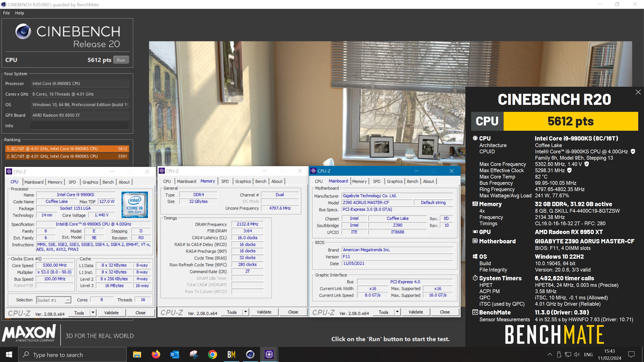Click the DRAM Frequency value 2132.8 MHz
Viewport: 644px width, 362px height.
click(247, 224)
